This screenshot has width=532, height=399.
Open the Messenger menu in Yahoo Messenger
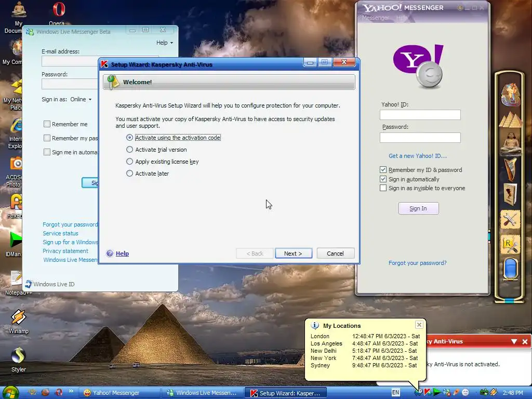coord(375,18)
